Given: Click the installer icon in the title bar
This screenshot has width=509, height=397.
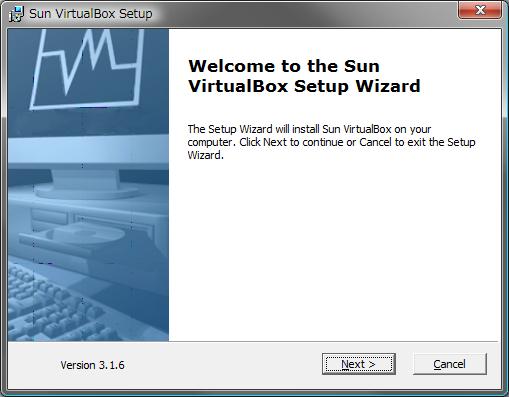Looking at the screenshot, I should (x=16, y=14).
